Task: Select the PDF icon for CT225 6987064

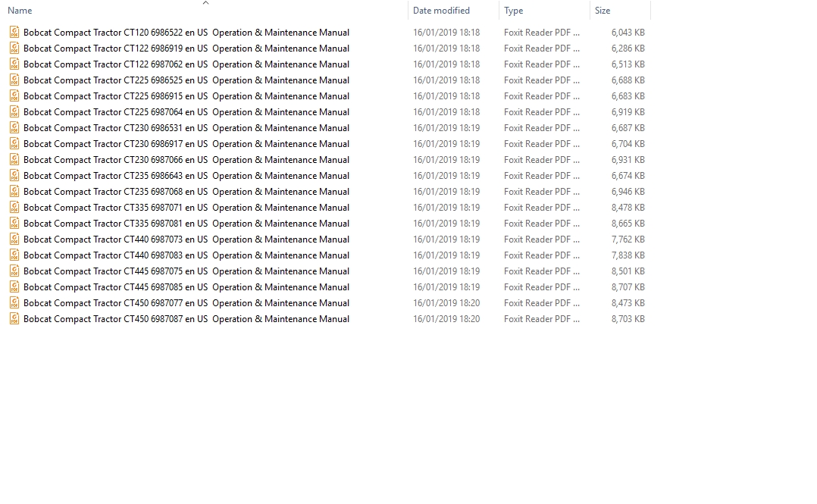Action: tap(14, 112)
